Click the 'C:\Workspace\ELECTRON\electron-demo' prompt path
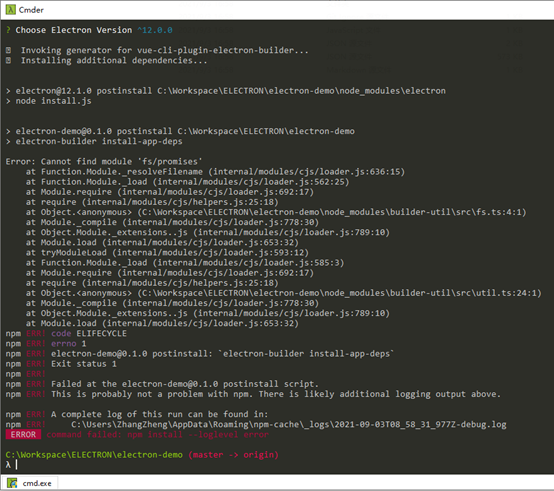This screenshot has height=491, width=554. tap(94, 455)
